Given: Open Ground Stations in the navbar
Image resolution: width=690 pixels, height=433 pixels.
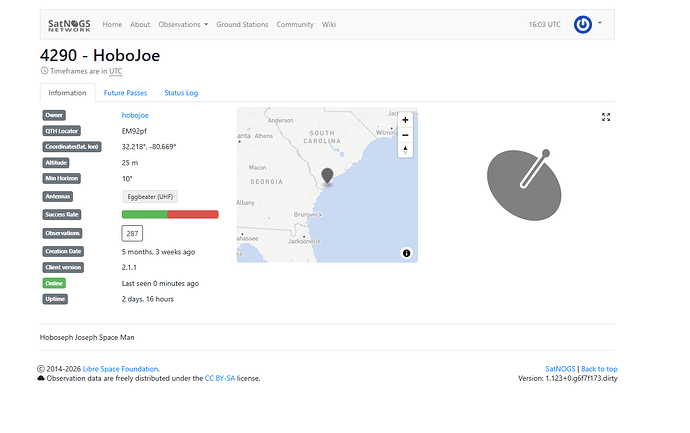Looking at the screenshot, I should [242, 24].
